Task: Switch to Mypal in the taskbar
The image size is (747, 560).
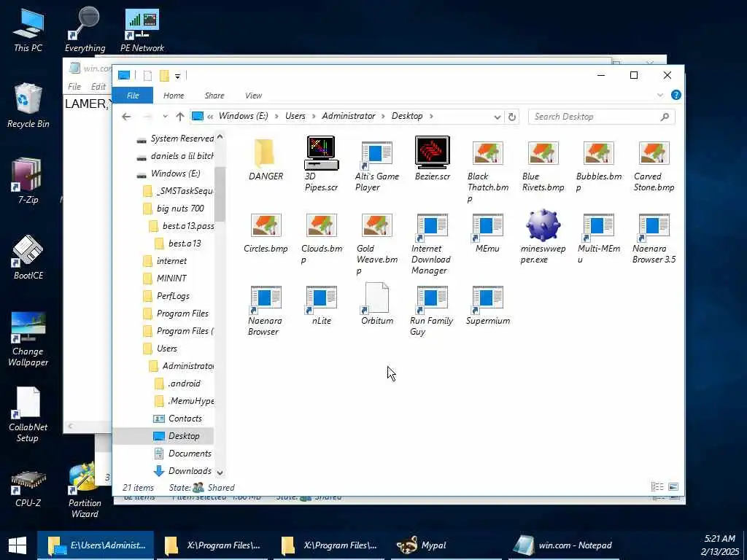Action: coord(446,545)
